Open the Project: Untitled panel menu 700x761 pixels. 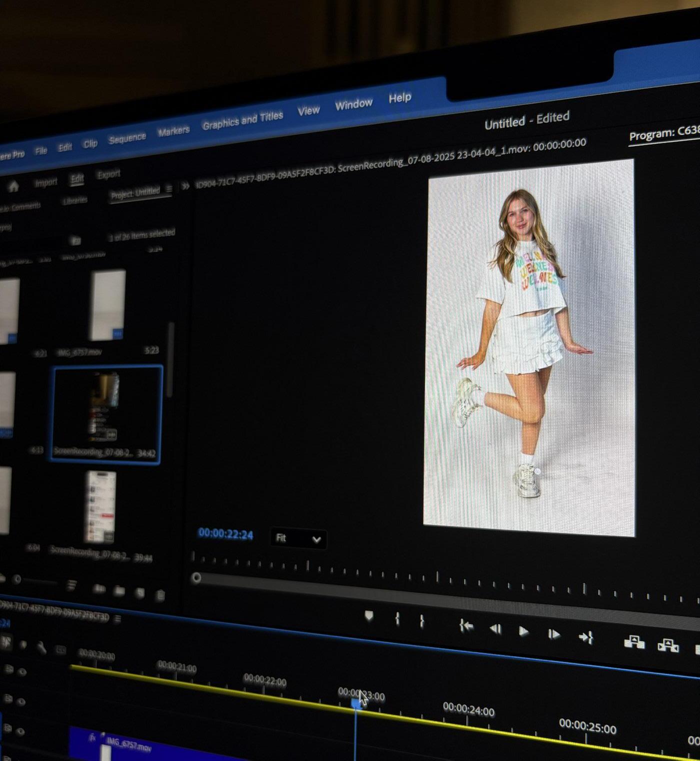click(x=169, y=189)
